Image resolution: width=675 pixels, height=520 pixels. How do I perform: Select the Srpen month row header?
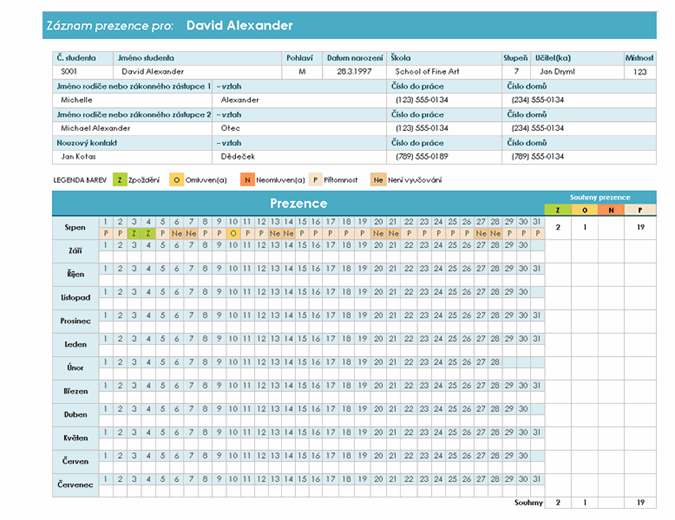pyautogui.click(x=75, y=227)
